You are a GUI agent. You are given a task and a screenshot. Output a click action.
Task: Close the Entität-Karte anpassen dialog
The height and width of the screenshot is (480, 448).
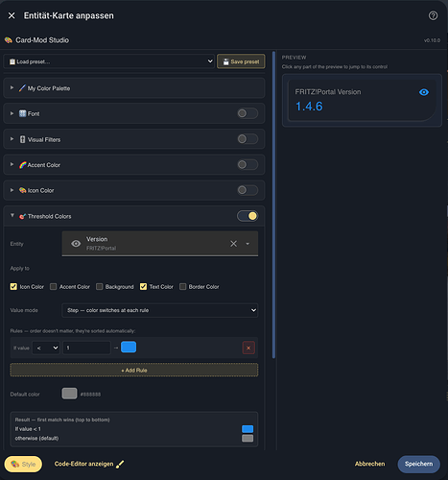coord(12,15)
